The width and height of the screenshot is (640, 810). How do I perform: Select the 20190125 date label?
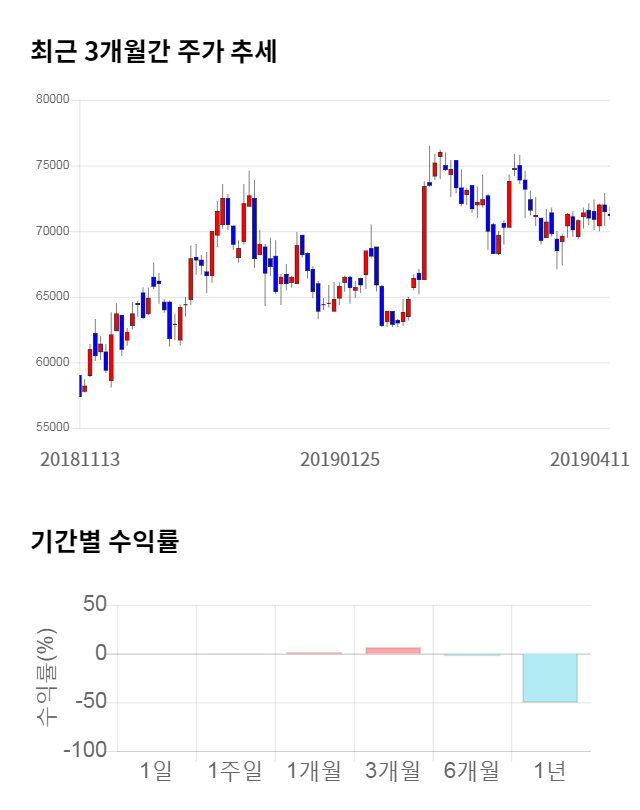[x=340, y=459]
